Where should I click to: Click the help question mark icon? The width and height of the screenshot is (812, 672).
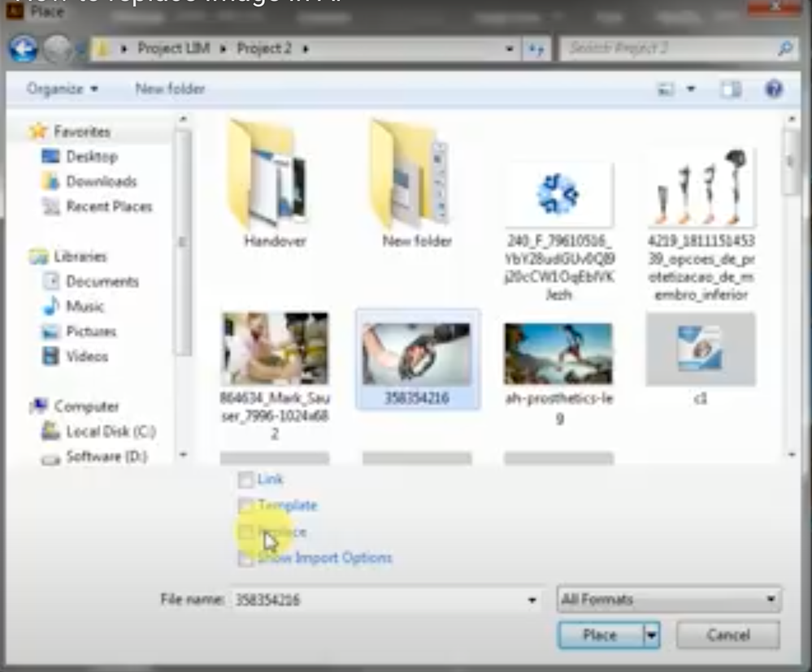tap(774, 89)
